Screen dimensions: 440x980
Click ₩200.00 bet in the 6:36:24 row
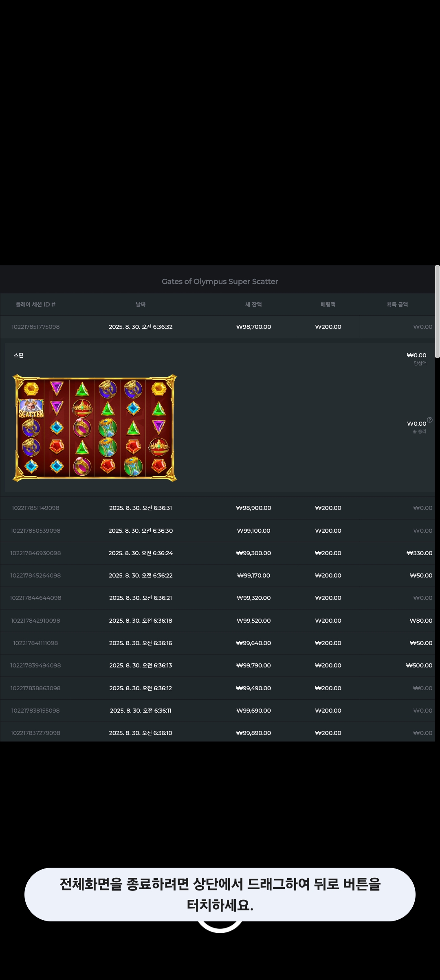328,553
